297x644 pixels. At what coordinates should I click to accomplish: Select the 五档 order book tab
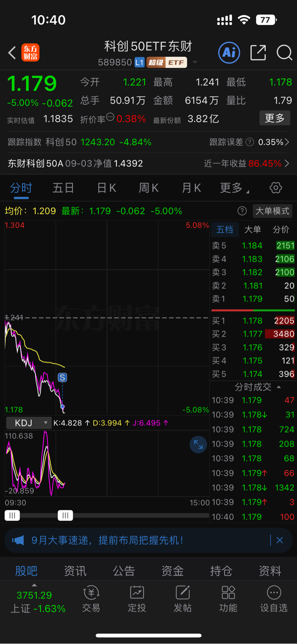[225, 230]
